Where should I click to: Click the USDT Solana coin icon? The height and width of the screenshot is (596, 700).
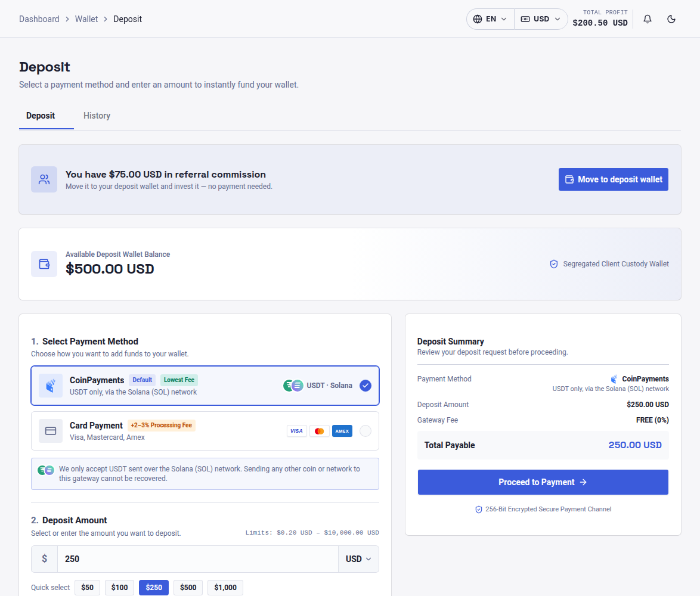point(293,386)
